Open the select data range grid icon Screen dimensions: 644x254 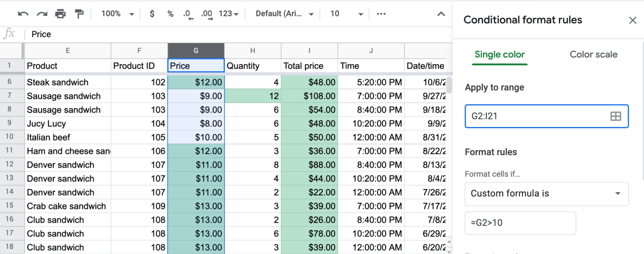(x=615, y=116)
